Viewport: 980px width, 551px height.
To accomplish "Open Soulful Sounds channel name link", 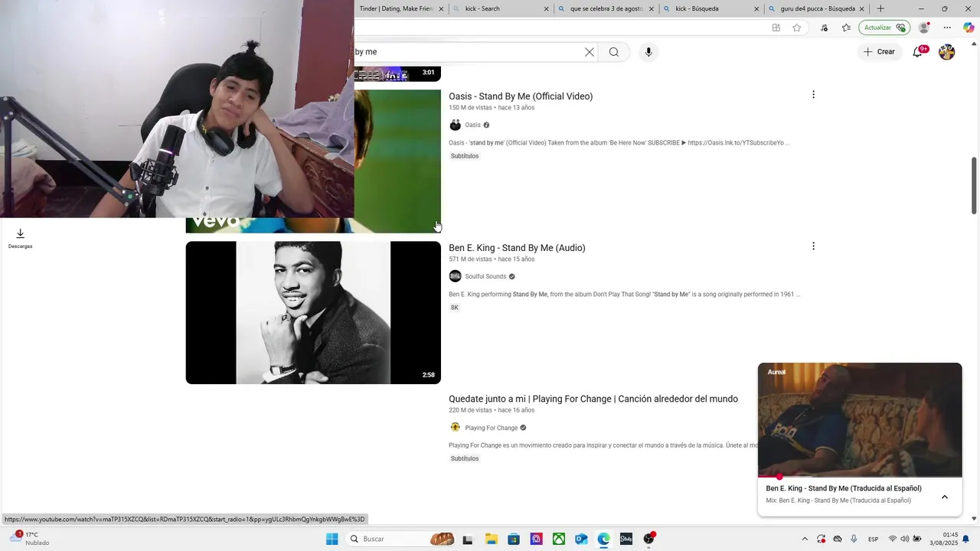I will [485, 276].
